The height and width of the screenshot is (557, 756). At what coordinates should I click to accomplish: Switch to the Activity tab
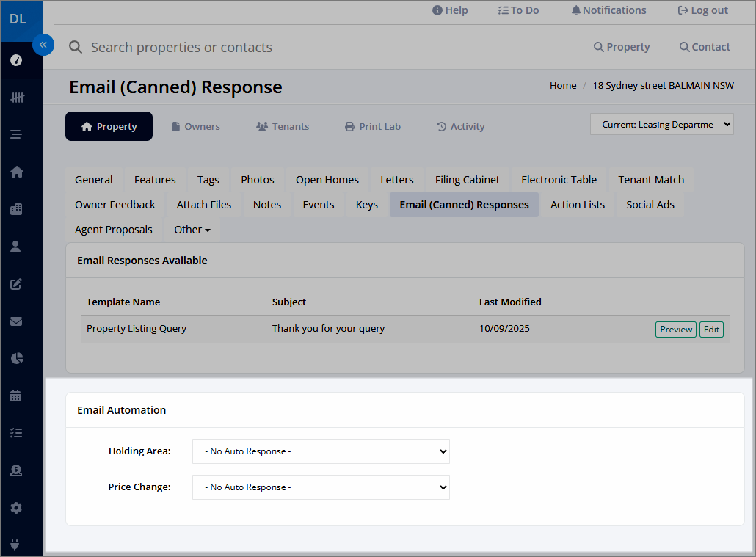coord(460,126)
